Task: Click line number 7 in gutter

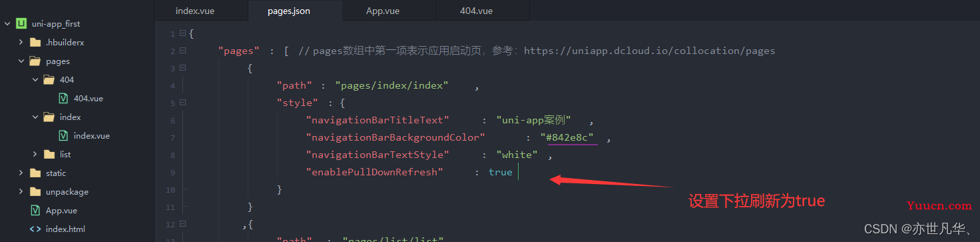Action: 172,137
